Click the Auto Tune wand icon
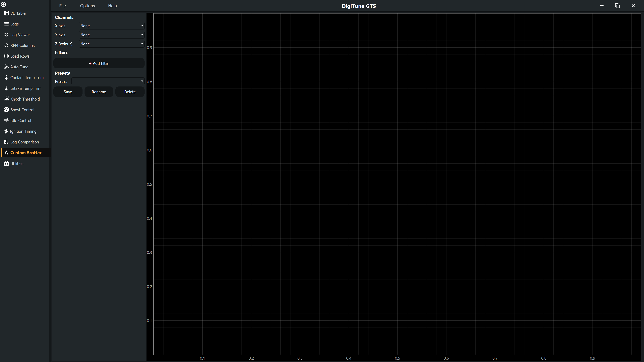The height and width of the screenshot is (362, 644). 6,67
